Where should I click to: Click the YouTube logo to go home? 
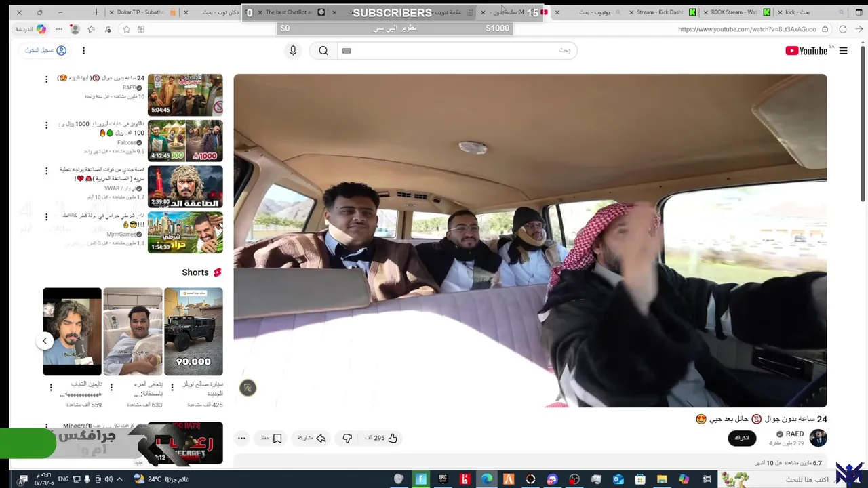point(806,51)
